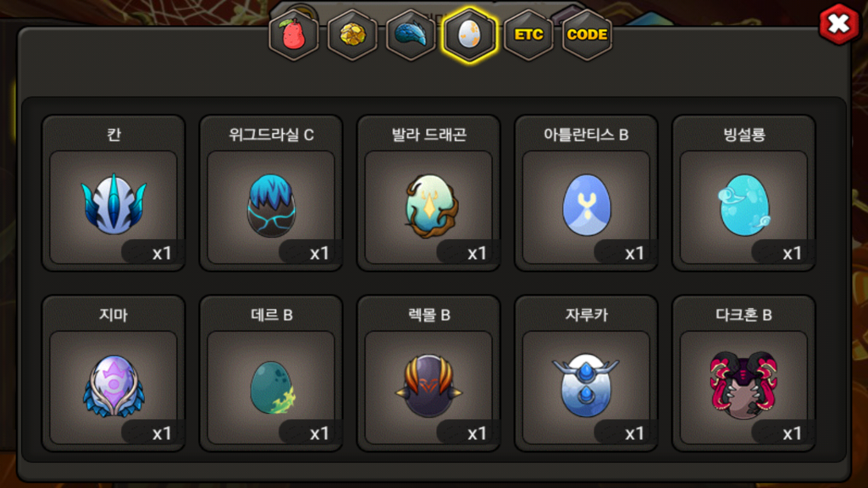Switch to the gold nugget tab
This screenshot has width=868, height=488.
[x=353, y=35]
